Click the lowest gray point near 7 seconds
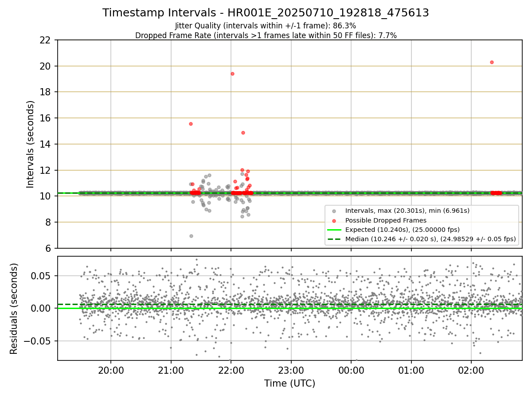This screenshot has height=399, width=532. coord(191,236)
